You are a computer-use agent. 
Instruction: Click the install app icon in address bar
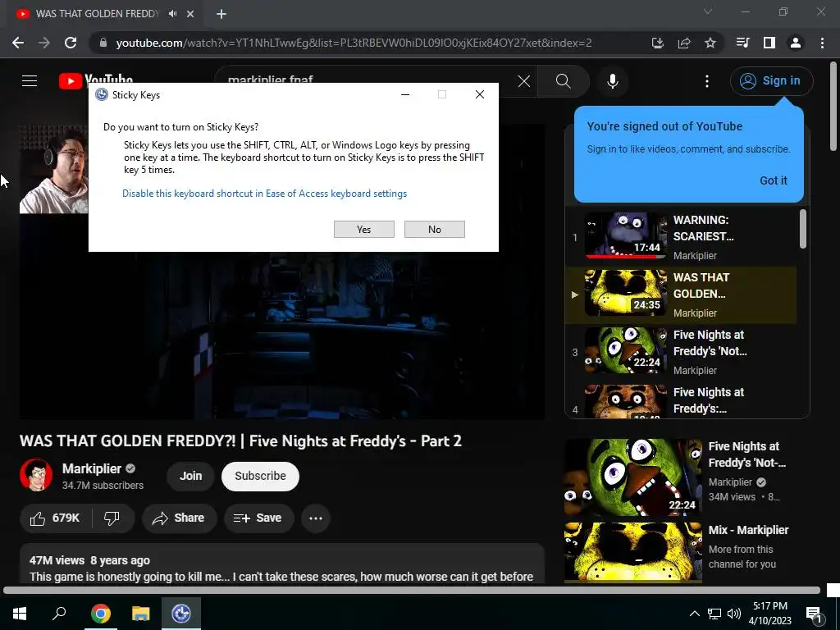(657, 43)
